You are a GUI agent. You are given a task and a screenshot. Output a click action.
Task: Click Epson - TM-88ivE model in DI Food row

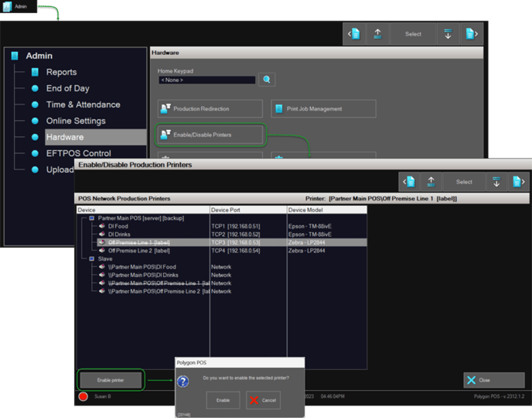pos(310,226)
